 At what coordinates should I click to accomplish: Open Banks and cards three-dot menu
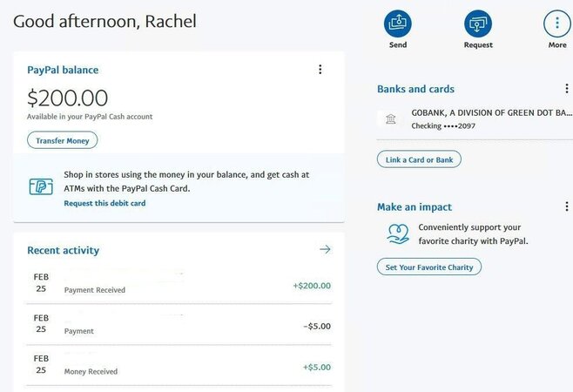coord(566,89)
